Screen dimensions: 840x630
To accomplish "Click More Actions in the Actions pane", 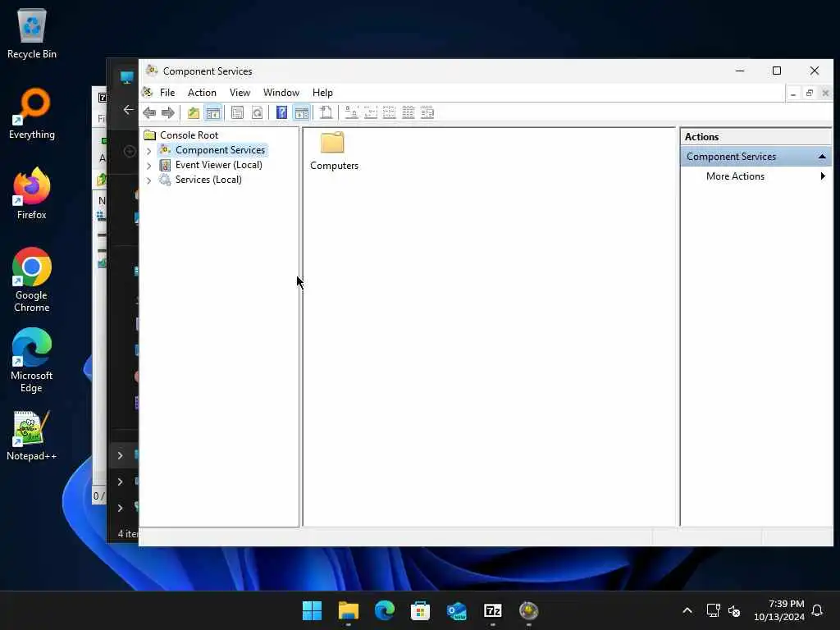I will [735, 176].
